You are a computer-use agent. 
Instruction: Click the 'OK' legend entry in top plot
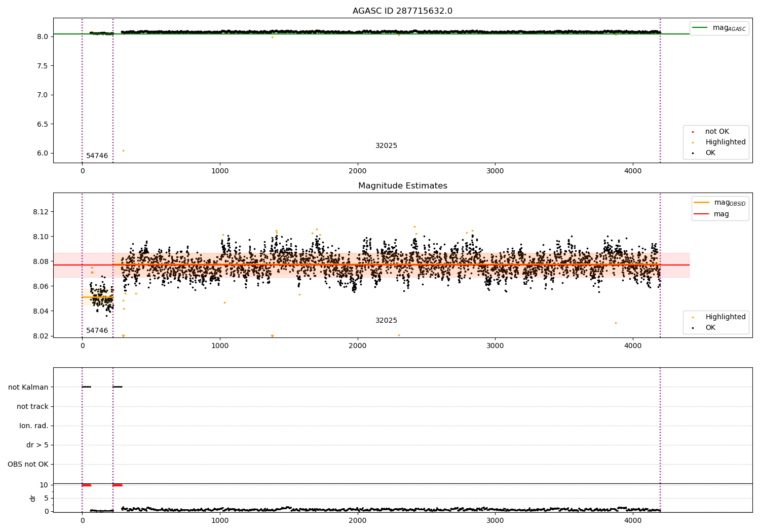coord(710,153)
